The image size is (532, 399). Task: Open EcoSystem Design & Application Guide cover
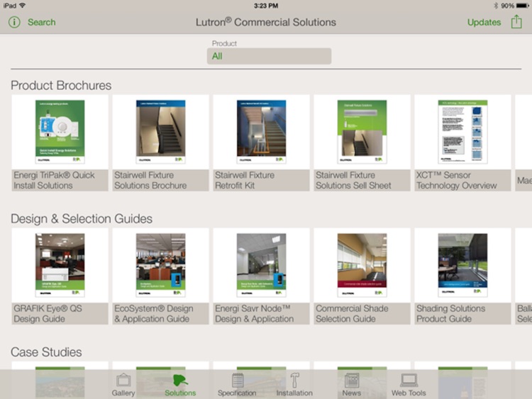click(161, 265)
